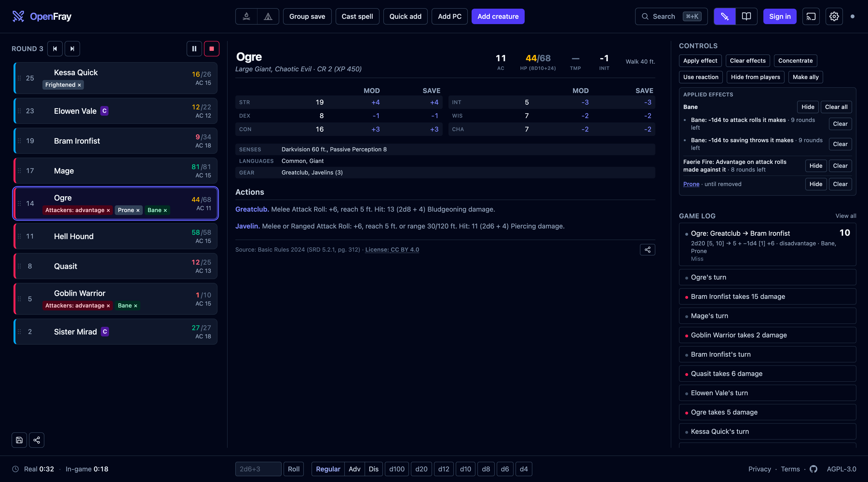The height and width of the screenshot is (482, 868).
Task: Click the Search field
Action: [671, 16]
